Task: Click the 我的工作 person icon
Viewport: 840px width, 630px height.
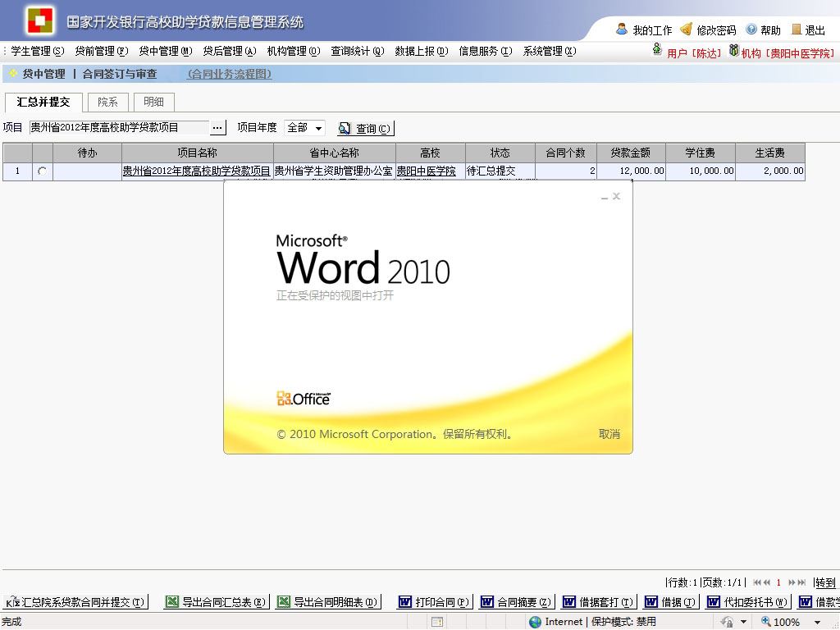Action: [622, 29]
